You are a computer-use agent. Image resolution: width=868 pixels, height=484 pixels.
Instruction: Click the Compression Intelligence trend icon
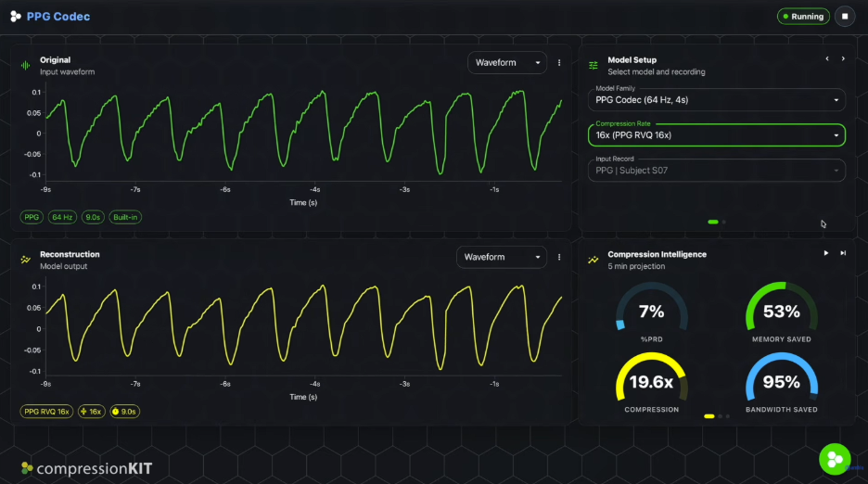(594, 260)
